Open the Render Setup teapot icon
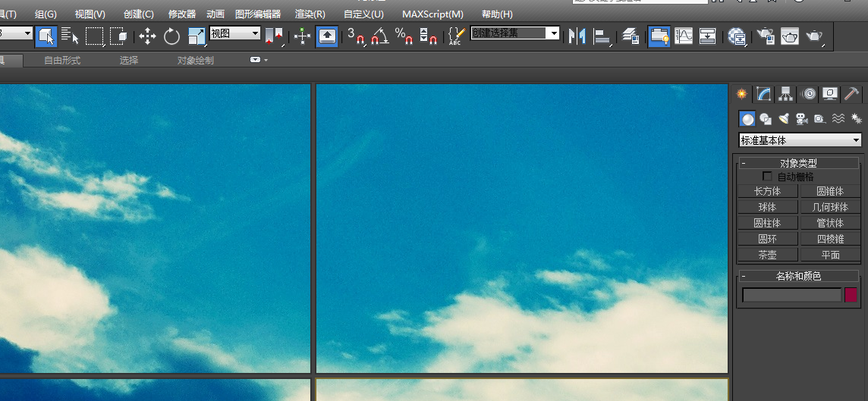Screen dimensions: 868x401 (x=766, y=36)
